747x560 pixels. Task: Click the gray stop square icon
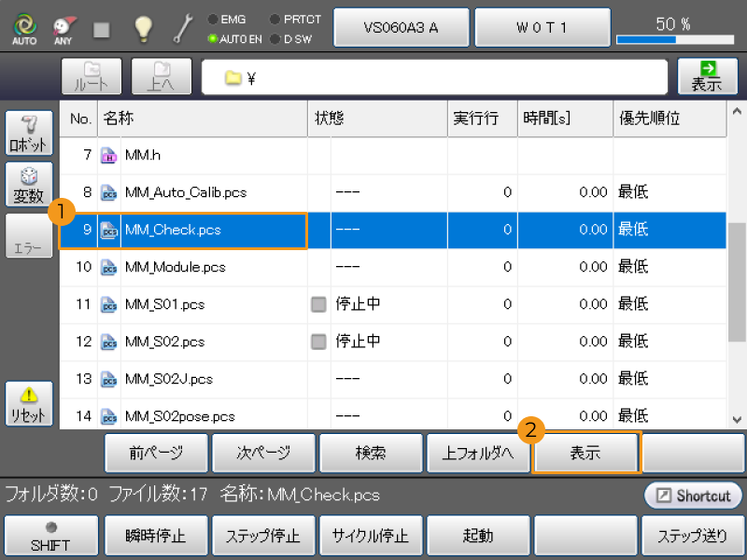click(x=102, y=30)
